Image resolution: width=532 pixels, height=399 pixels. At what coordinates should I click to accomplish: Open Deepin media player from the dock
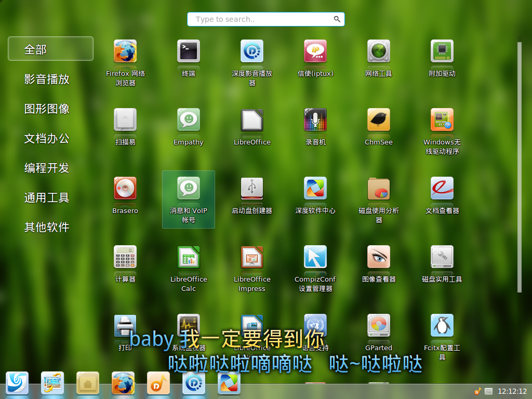pyautogui.click(x=194, y=383)
